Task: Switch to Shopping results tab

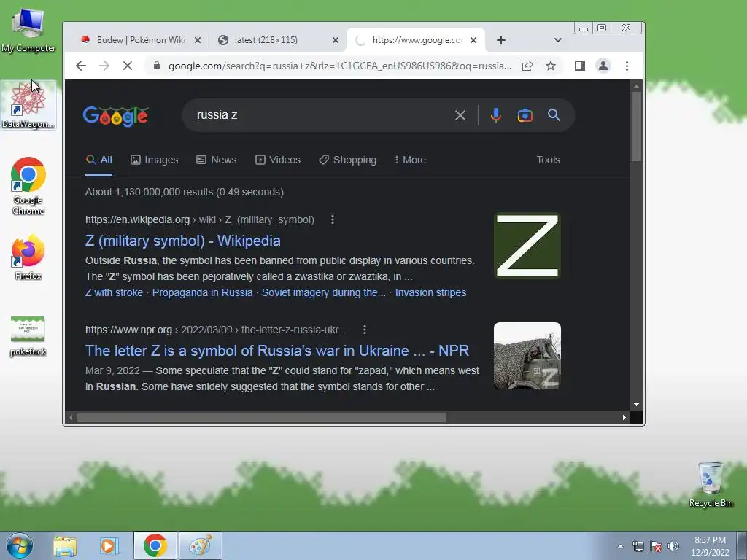Action: point(348,160)
